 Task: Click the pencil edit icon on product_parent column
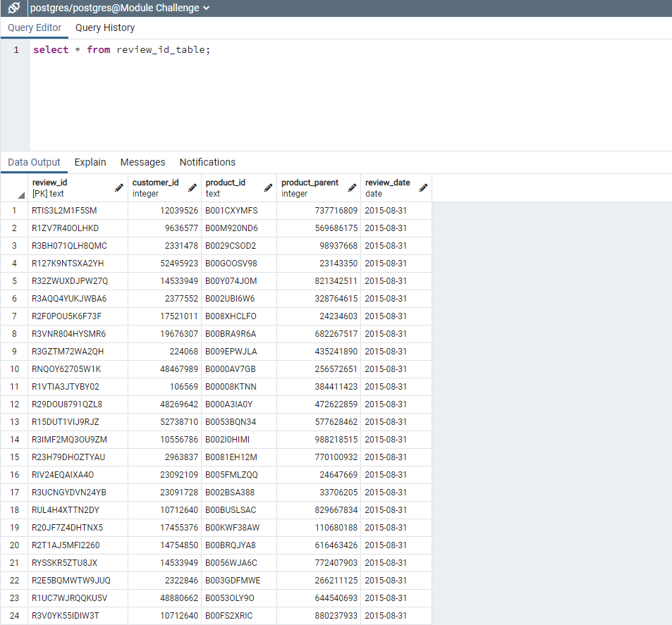tap(352, 187)
